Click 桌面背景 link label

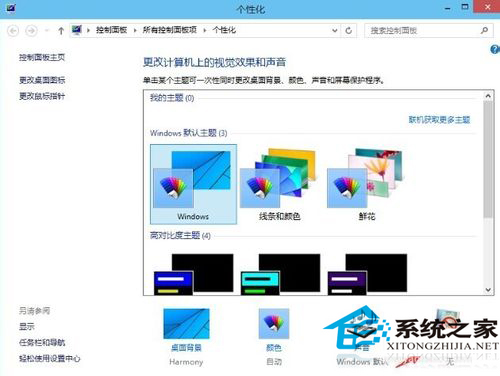click(186, 348)
